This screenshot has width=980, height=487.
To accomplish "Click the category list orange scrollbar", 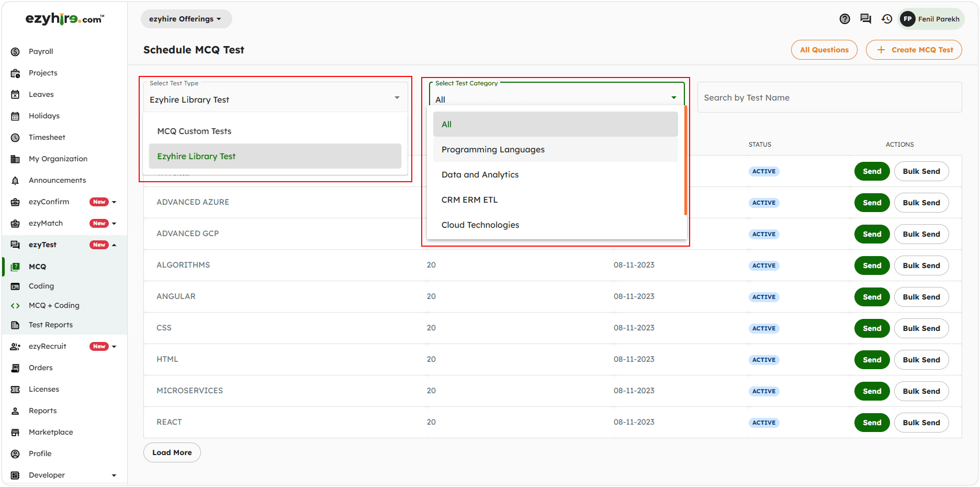I will tap(685, 161).
